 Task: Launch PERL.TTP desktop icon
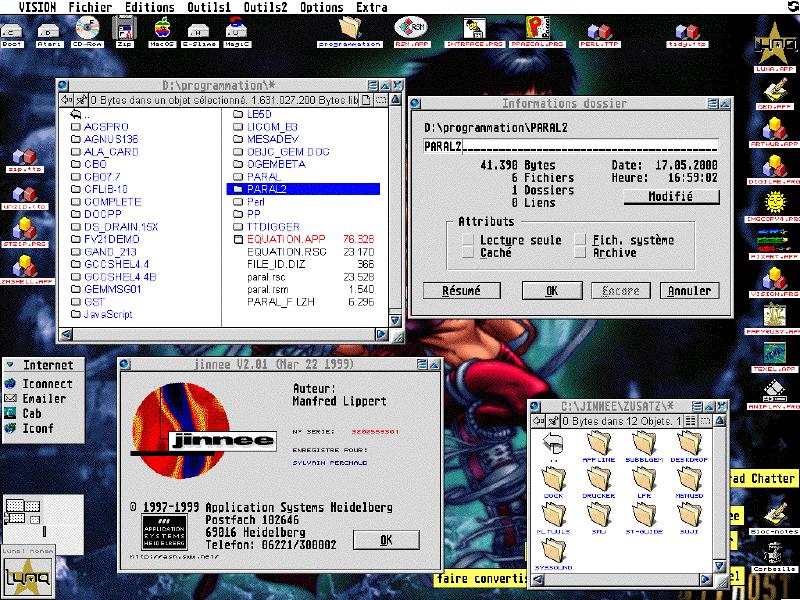click(599, 34)
